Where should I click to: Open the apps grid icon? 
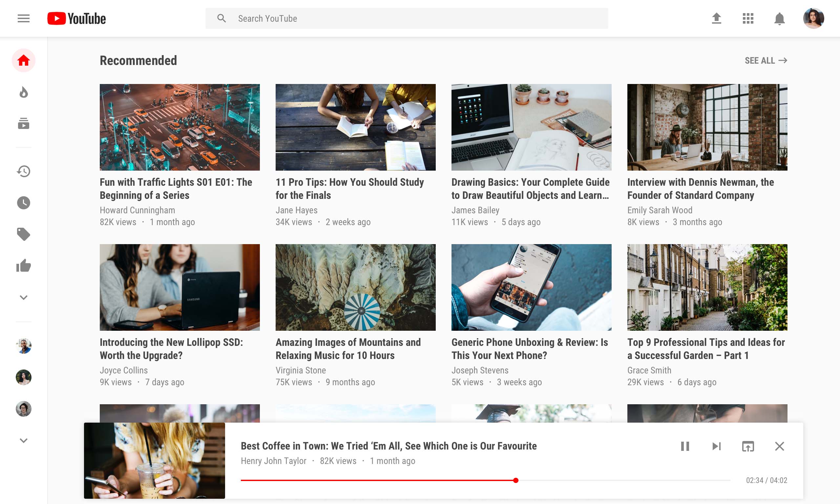748,18
